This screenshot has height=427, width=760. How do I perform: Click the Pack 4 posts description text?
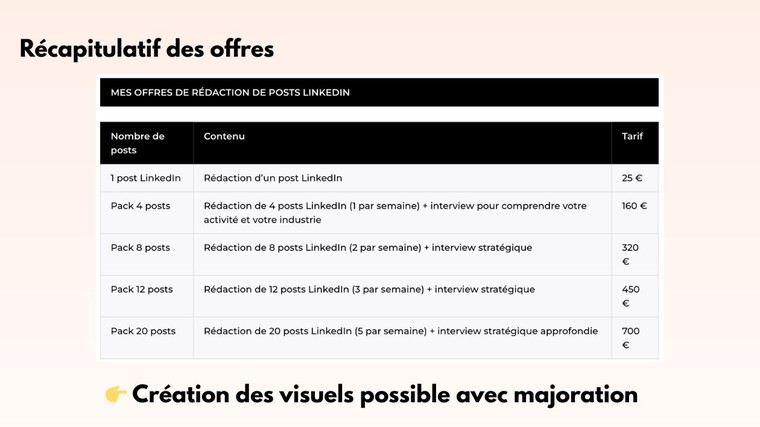tap(395, 212)
